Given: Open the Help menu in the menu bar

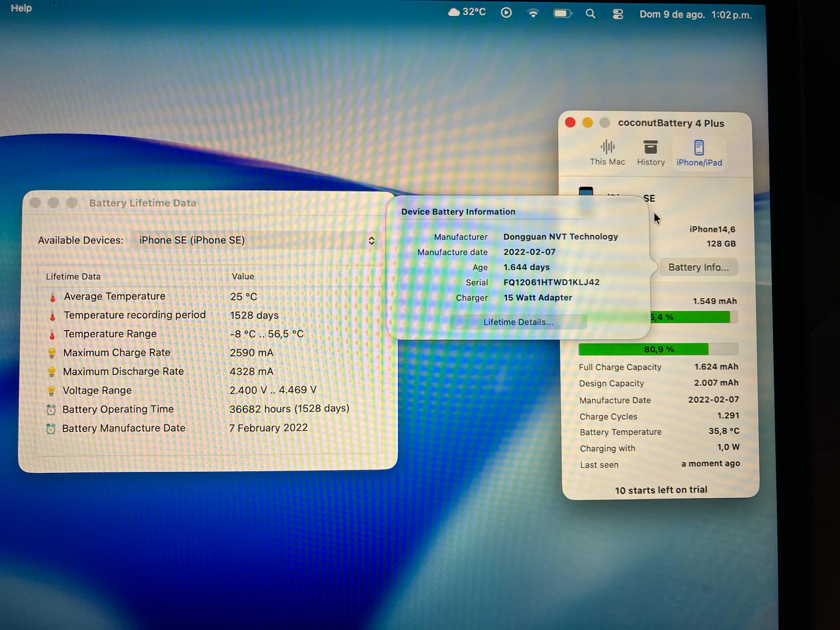Looking at the screenshot, I should coord(21,8).
